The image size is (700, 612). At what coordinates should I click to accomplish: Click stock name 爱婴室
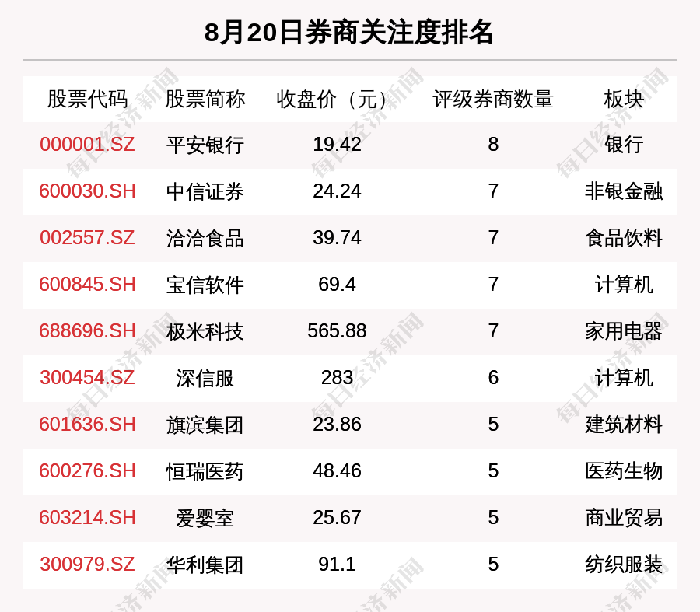205,518
